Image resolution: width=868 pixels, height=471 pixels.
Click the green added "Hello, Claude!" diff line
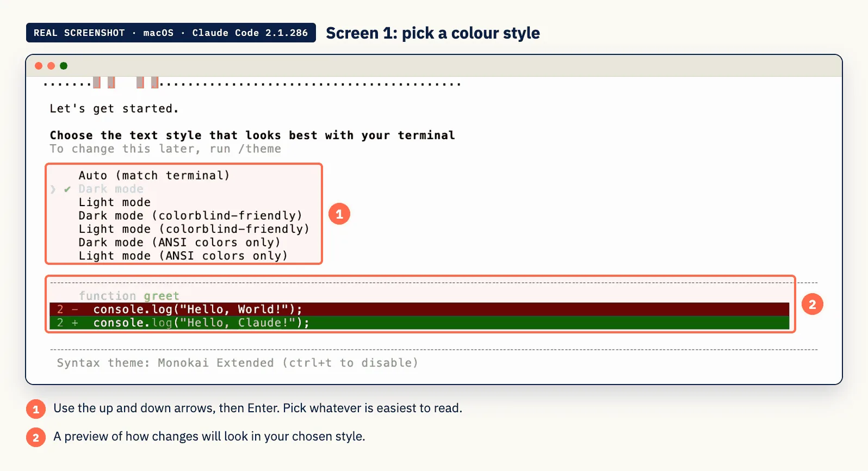(419, 323)
